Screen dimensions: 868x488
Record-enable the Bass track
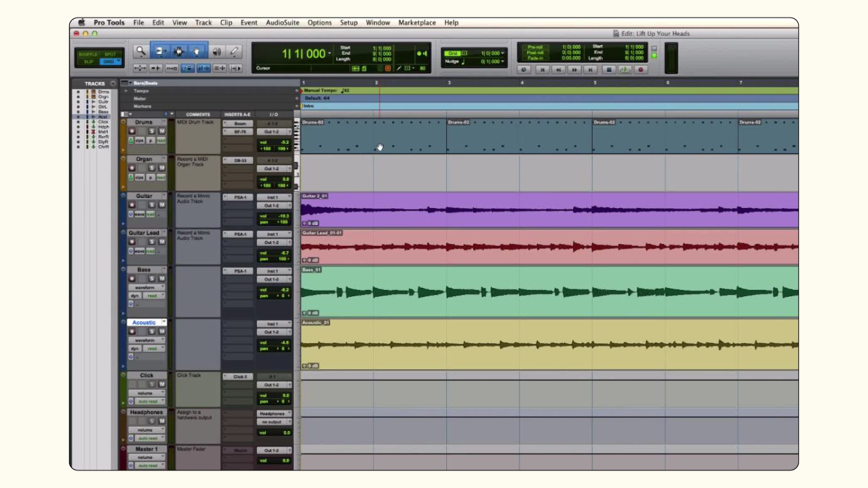pyautogui.click(x=132, y=279)
